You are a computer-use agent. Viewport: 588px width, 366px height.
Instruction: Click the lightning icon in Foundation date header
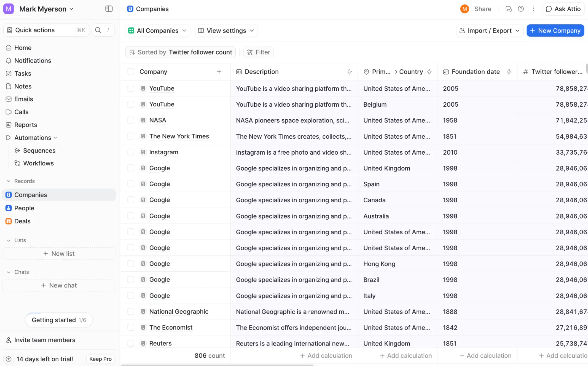[x=509, y=72]
